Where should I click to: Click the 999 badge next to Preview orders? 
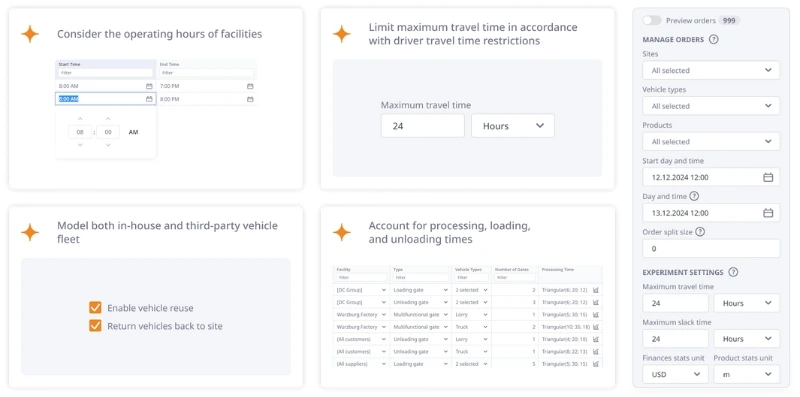729,20
